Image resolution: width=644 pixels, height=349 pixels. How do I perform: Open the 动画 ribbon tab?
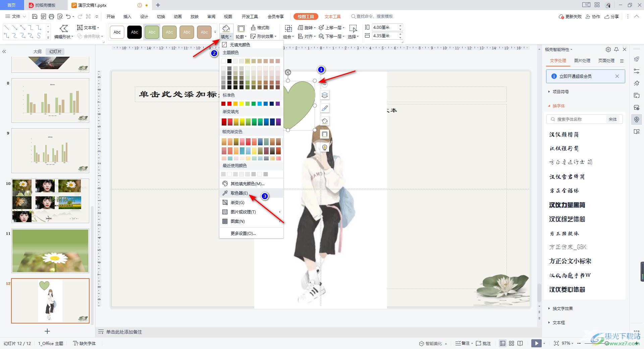pyautogui.click(x=178, y=16)
